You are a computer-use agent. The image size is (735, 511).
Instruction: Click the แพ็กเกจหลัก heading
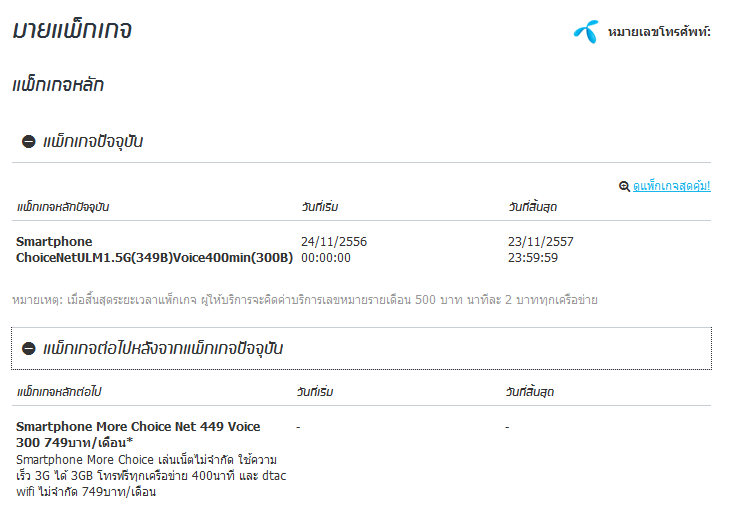pyautogui.click(x=58, y=85)
